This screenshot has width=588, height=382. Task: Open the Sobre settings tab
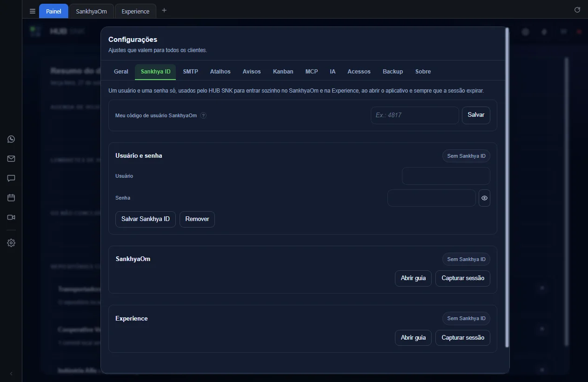pyautogui.click(x=423, y=72)
